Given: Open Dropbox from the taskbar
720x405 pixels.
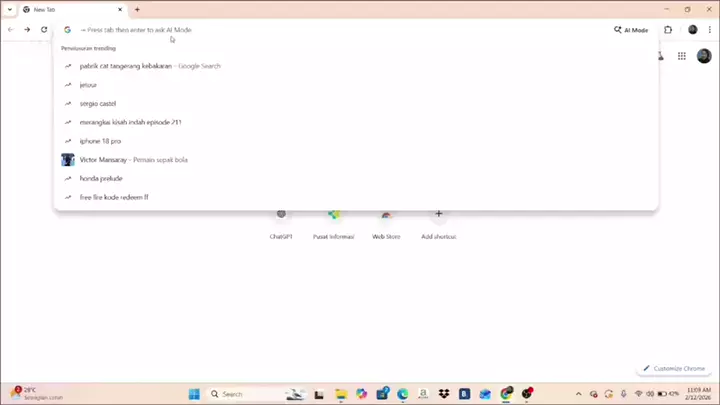Looking at the screenshot, I should tap(444, 394).
